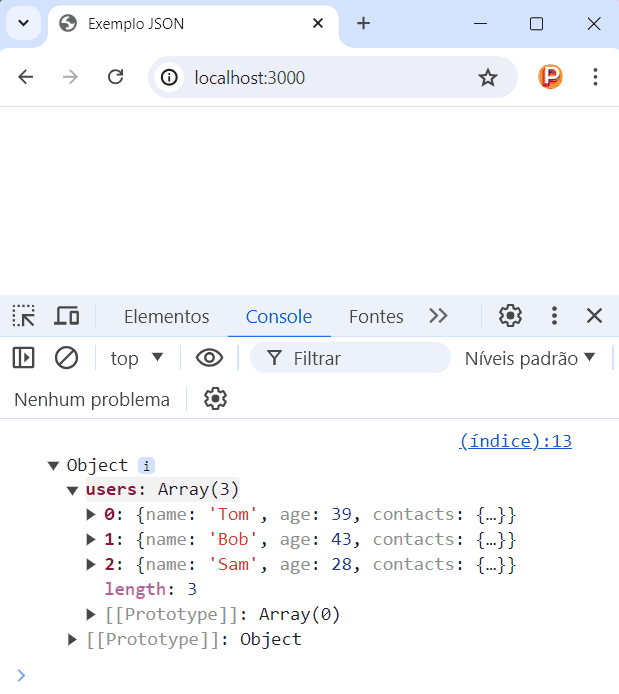Collapse the Object tree node
This screenshot has height=694, width=619.
click(x=54, y=466)
